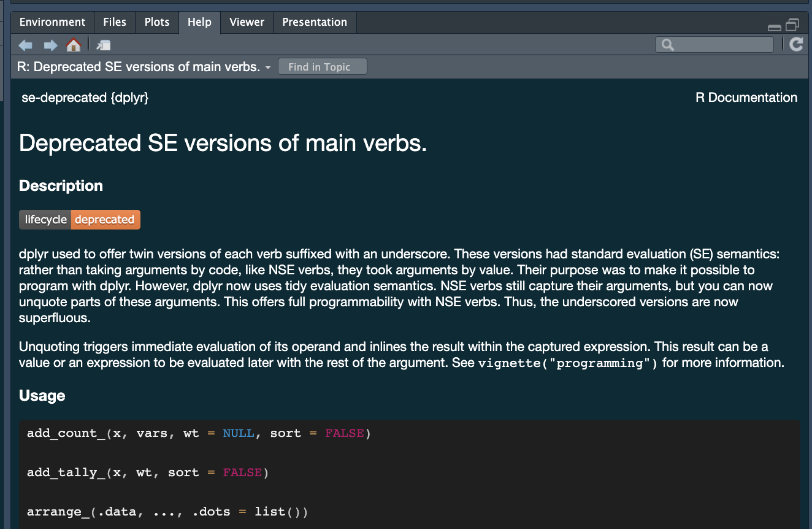The width and height of the screenshot is (812, 529).
Task: Click the arrange_ usage line
Action: 167,512
